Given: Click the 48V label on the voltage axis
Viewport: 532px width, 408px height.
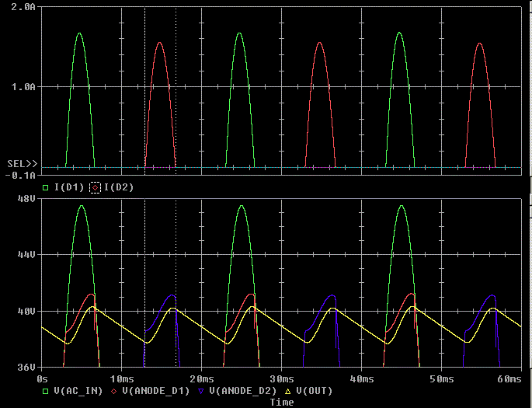Looking at the screenshot, I should click(26, 199).
